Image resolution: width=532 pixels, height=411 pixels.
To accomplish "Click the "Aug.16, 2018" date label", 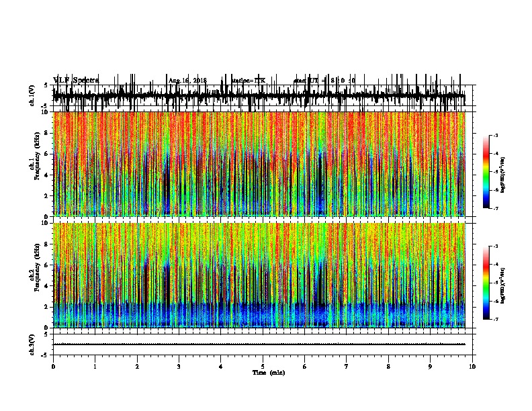I will coord(187,81).
